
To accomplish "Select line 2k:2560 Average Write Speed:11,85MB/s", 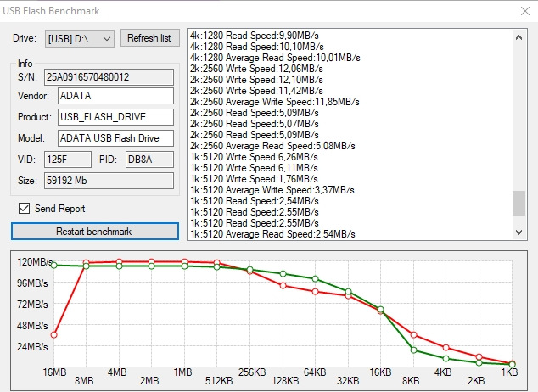I will (x=274, y=102).
